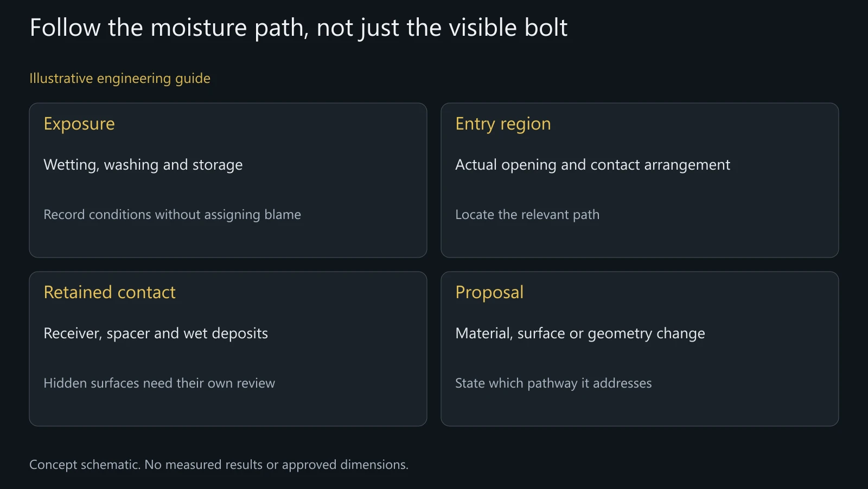Select 'State which pathway it addresses' note
The width and height of the screenshot is (868, 489).
pos(553,383)
